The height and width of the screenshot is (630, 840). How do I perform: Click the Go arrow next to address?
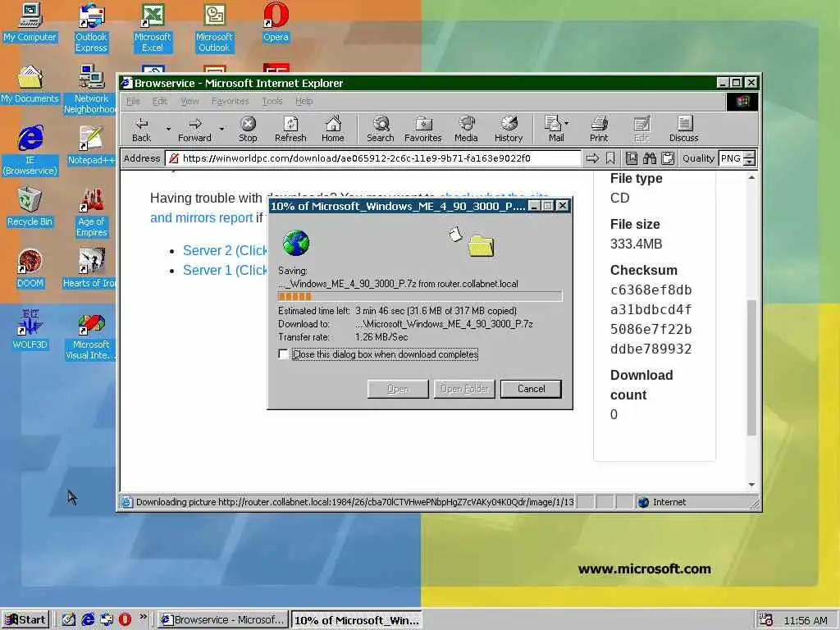[592, 158]
